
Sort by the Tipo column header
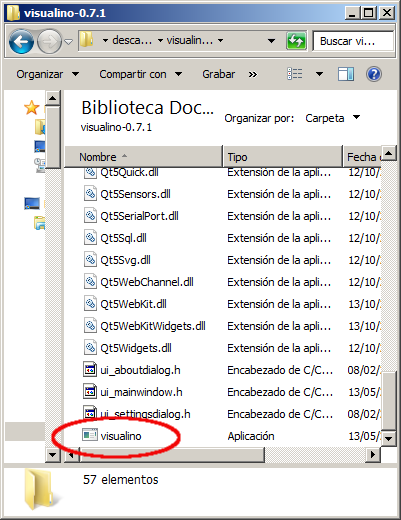[x=283, y=157]
